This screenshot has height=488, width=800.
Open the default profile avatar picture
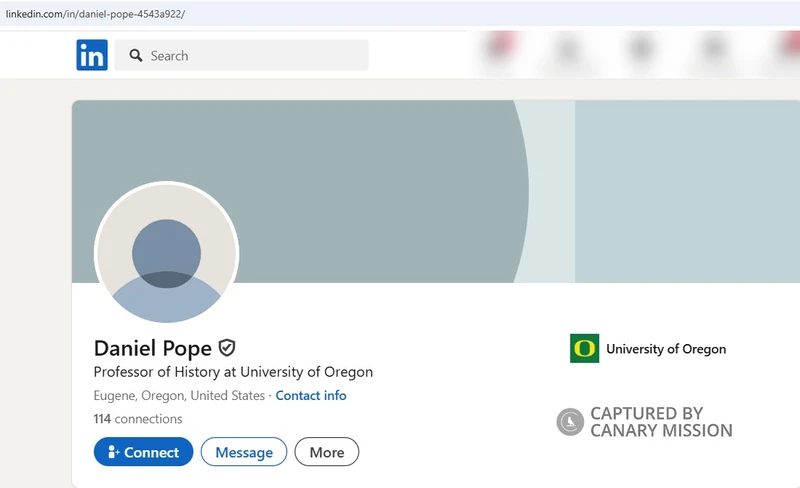[166, 254]
